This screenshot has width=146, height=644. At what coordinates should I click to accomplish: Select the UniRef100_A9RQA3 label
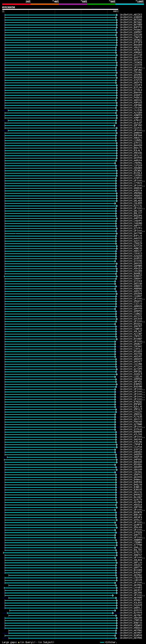[131, 53]
